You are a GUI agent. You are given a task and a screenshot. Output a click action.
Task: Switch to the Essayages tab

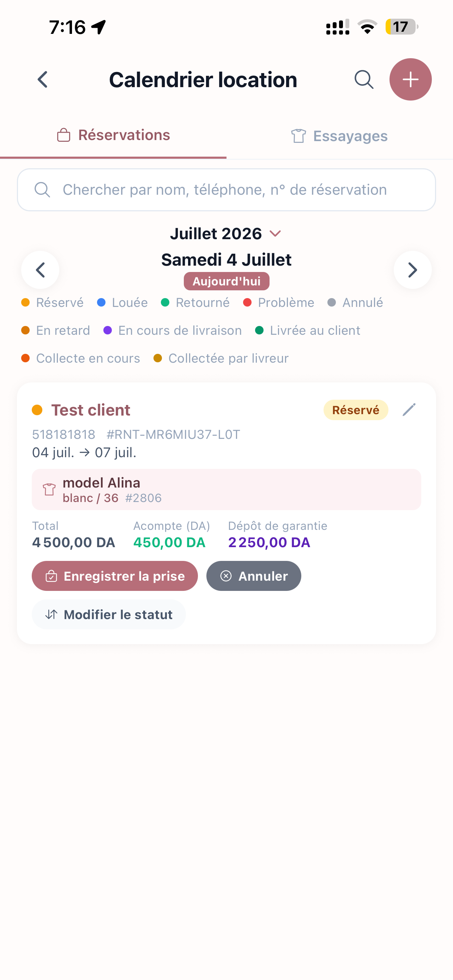(x=339, y=136)
